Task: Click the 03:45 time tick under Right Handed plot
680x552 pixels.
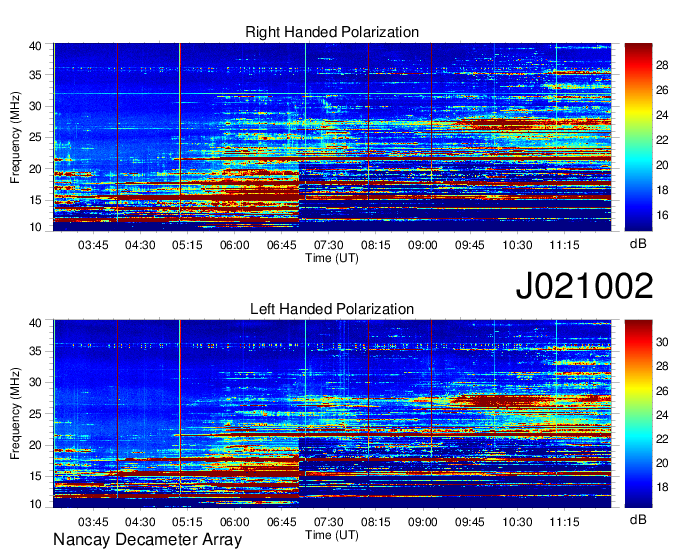Action: coord(93,245)
